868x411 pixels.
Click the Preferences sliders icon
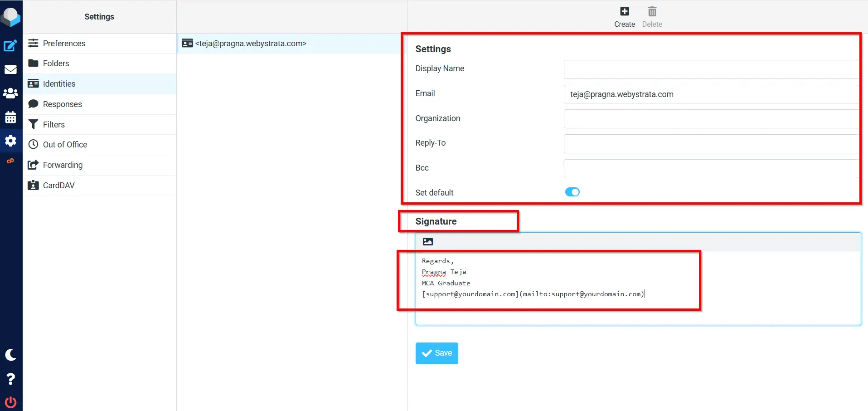[x=33, y=43]
